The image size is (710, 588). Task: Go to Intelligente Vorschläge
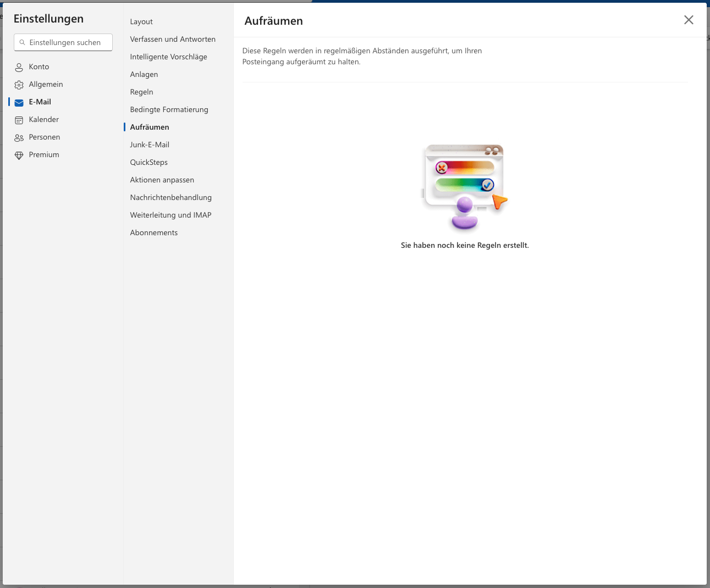tap(168, 57)
